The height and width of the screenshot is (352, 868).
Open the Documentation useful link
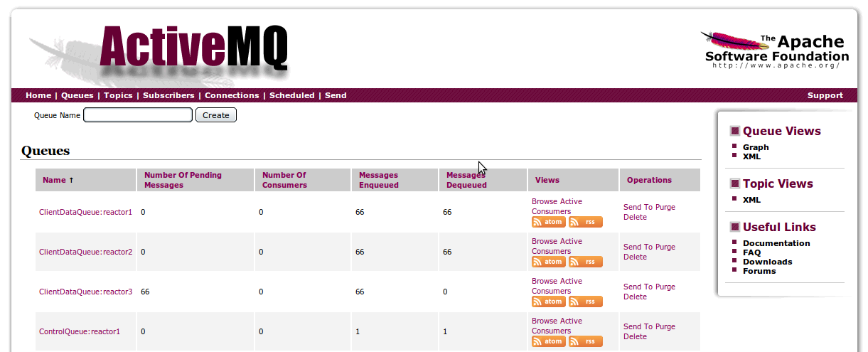776,243
